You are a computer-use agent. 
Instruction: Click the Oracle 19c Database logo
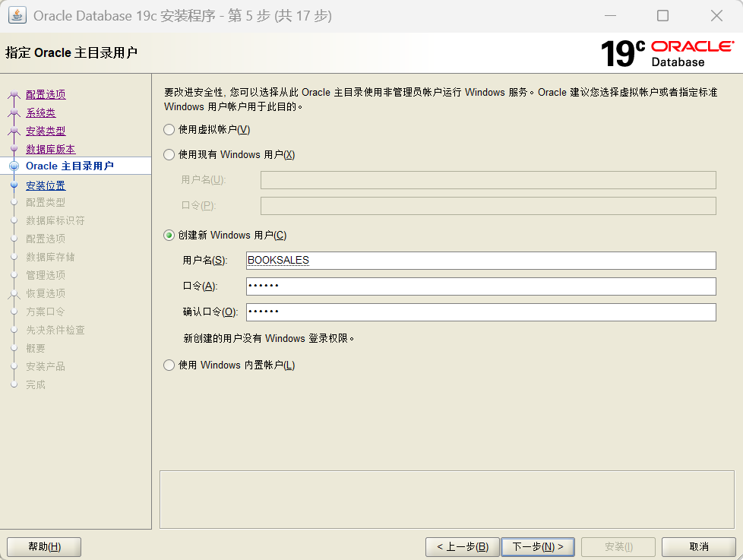pyautogui.click(x=668, y=53)
